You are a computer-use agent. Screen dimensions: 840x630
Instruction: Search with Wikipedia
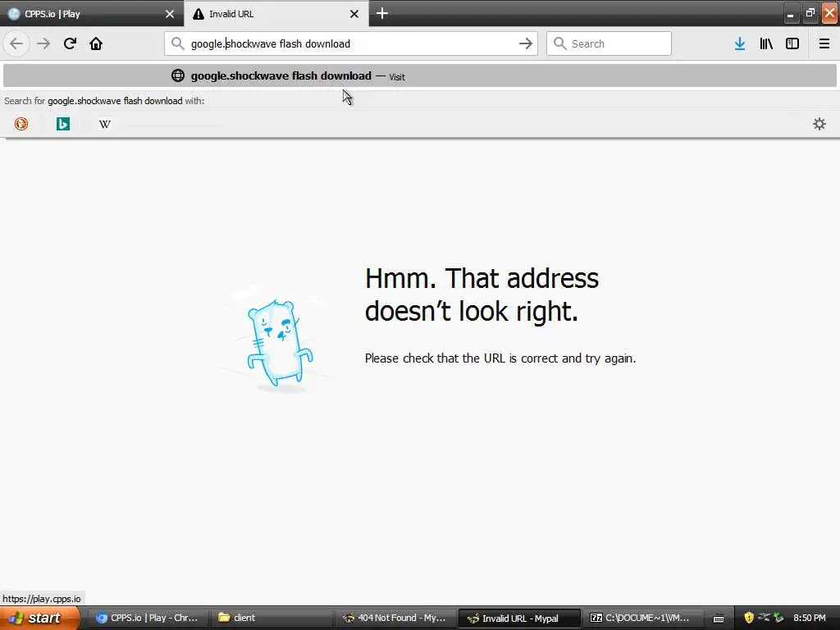click(x=105, y=125)
